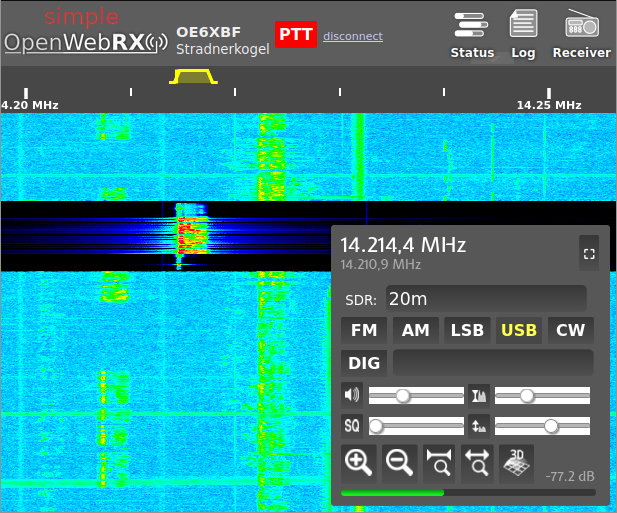This screenshot has height=513, width=617.
Task: Click the zoom out magnifier icon
Action: coord(399,462)
